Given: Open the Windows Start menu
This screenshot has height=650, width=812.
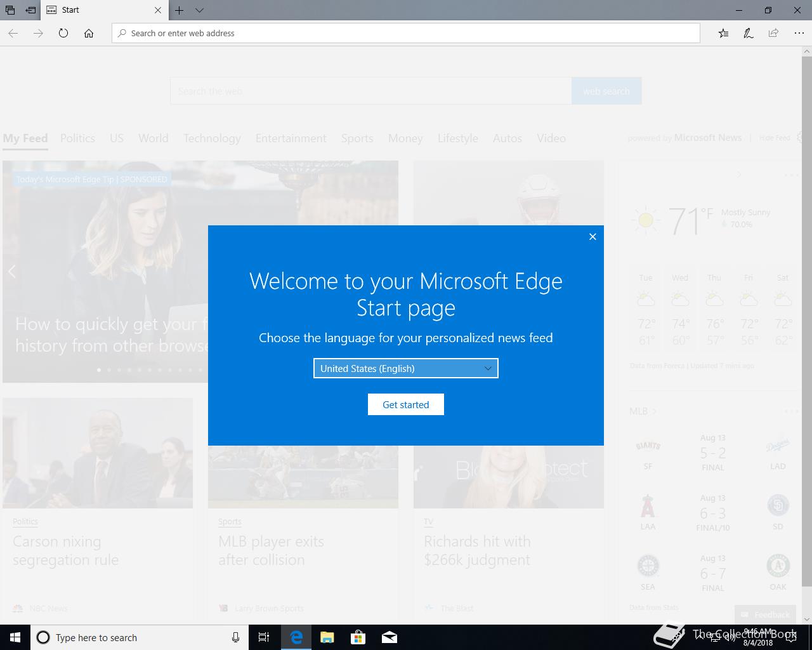Looking at the screenshot, I should [x=15, y=637].
